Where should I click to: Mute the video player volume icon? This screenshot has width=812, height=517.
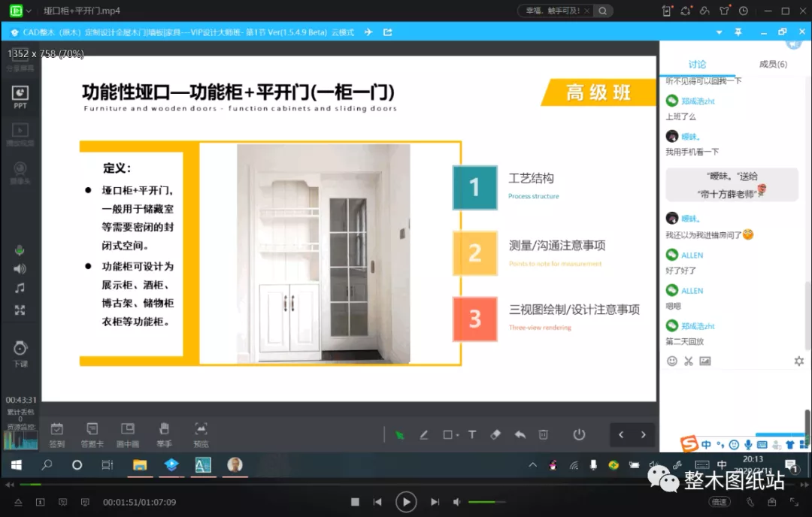point(456,502)
